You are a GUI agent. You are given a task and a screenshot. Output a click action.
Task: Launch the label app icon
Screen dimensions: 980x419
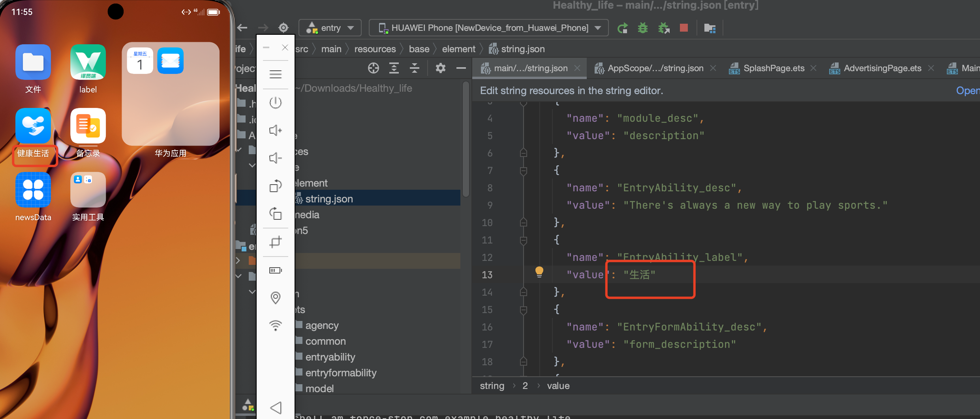pyautogui.click(x=88, y=62)
